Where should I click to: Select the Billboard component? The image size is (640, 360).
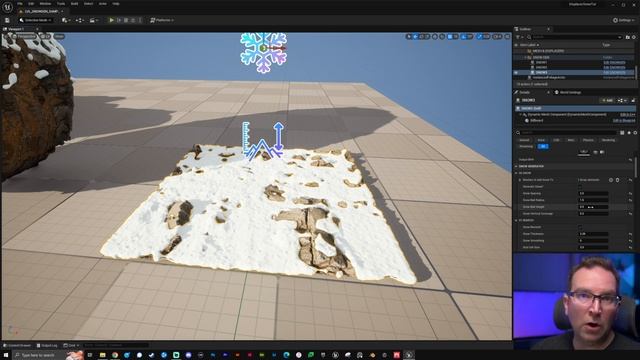click(x=536, y=120)
